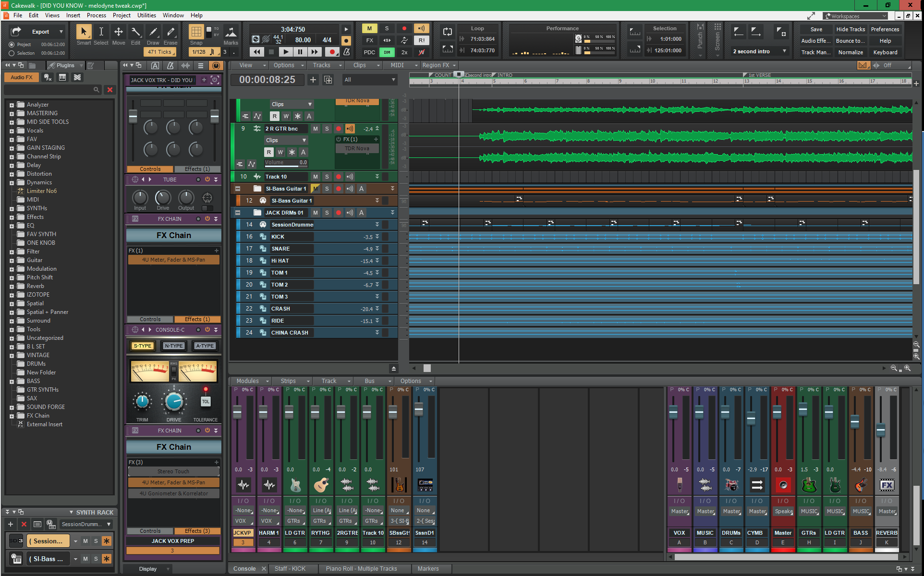Click the Normalize button
The image size is (924, 576).
tap(851, 52)
